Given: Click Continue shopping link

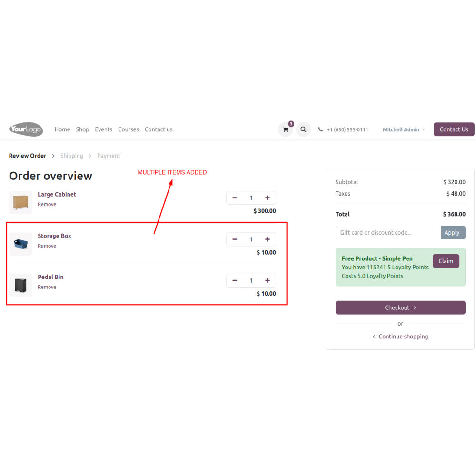Looking at the screenshot, I should tap(400, 337).
